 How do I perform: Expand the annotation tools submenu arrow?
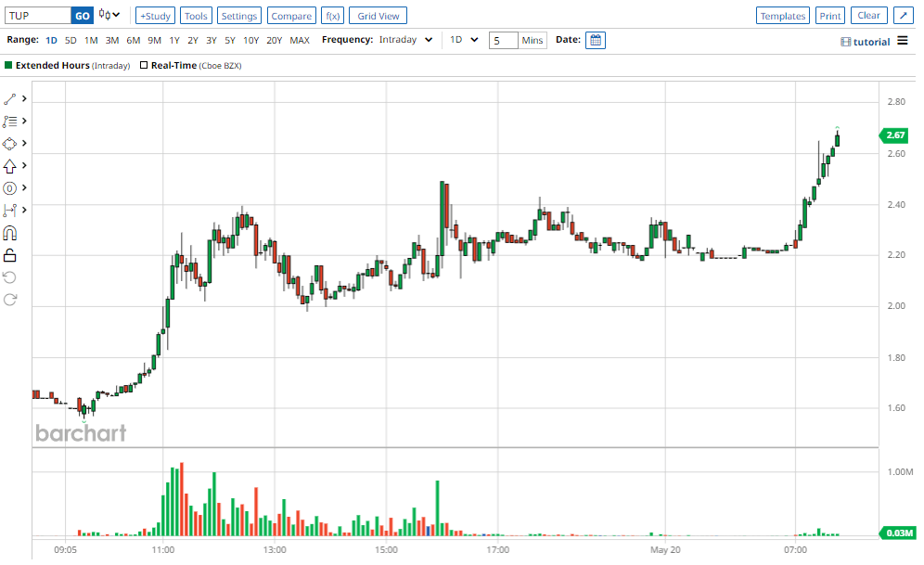pyautogui.click(x=24, y=121)
